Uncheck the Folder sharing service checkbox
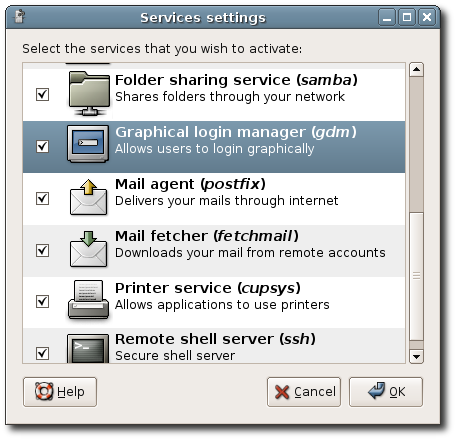The image size is (456, 440). [x=42, y=94]
